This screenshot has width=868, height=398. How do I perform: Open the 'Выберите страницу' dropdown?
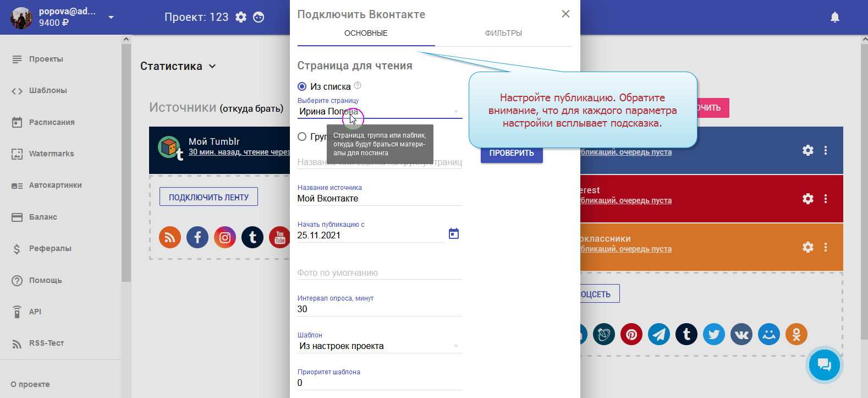pyautogui.click(x=380, y=112)
